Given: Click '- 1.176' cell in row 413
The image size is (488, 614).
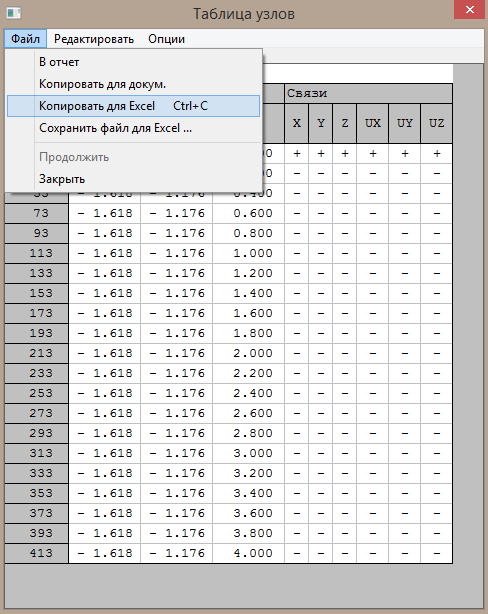Looking at the screenshot, I should [177, 553].
